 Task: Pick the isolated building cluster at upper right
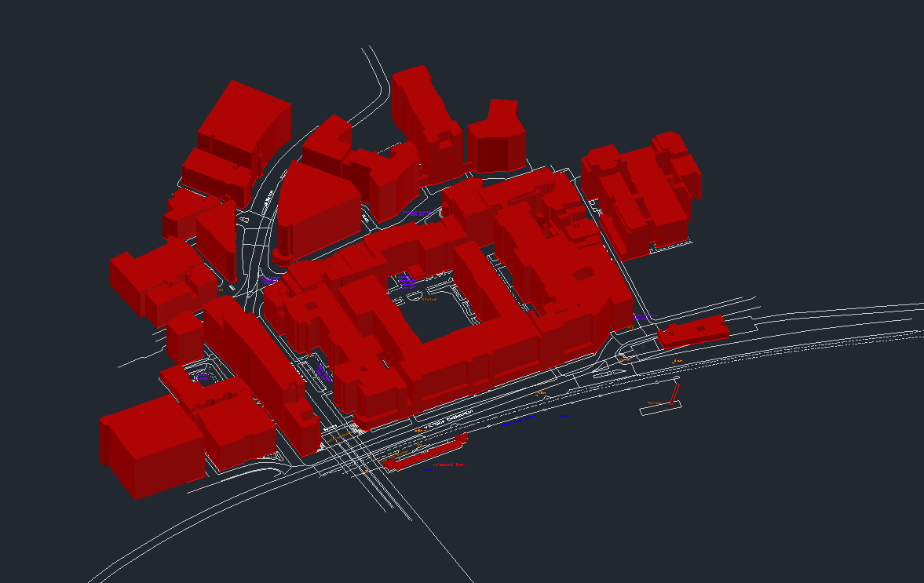pyautogui.click(x=641, y=195)
